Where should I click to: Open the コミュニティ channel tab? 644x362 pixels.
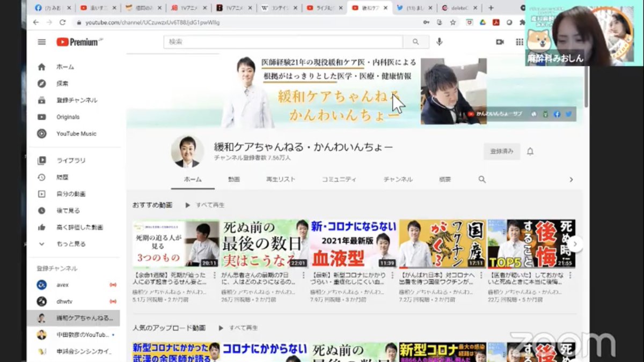pos(339,180)
